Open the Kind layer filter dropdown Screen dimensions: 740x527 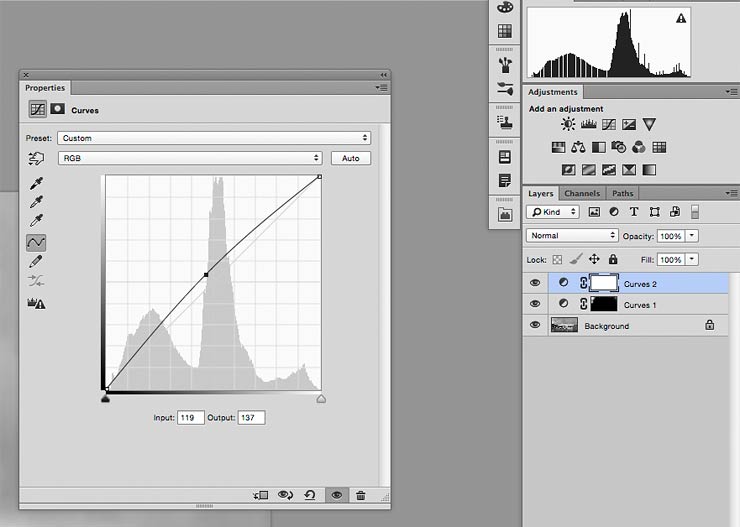pos(553,212)
